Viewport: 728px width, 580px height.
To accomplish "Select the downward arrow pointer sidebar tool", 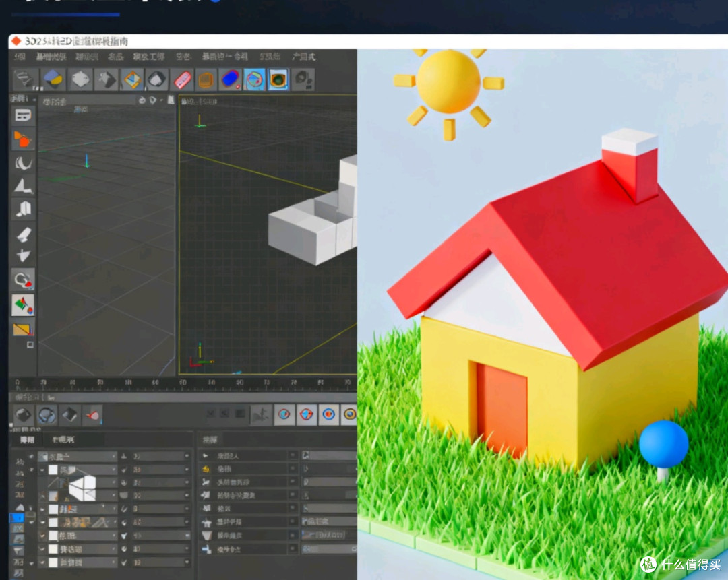I will coord(23,256).
